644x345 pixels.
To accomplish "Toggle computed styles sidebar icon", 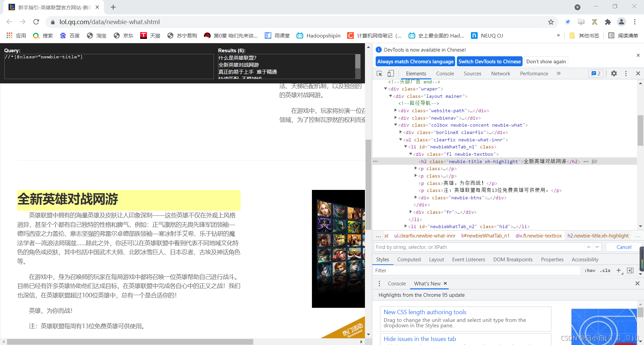I will (x=630, y=270).
